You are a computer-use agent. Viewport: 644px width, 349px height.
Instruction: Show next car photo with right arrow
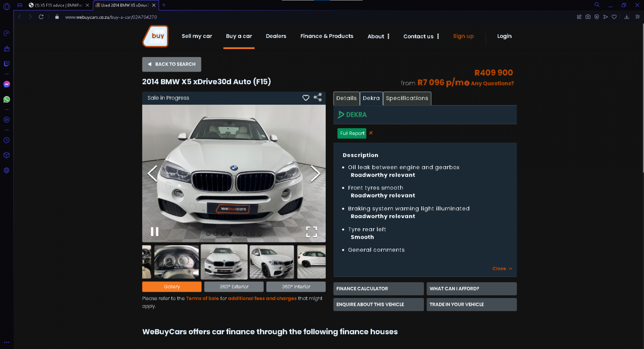coord(315,174)
